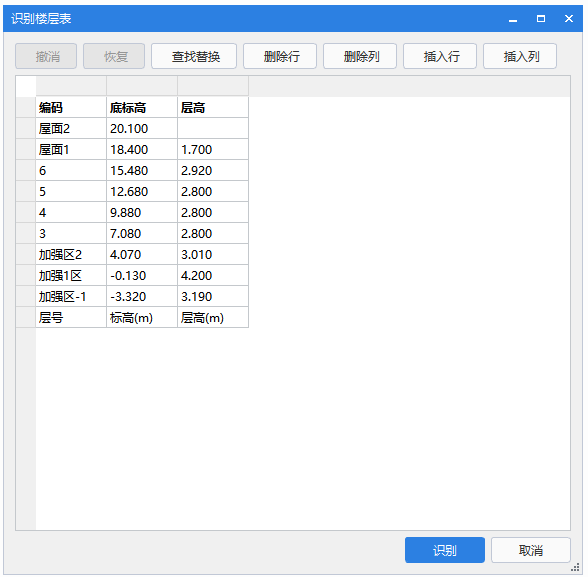
Task: Select the 20.100 cell
Action: 142,128
